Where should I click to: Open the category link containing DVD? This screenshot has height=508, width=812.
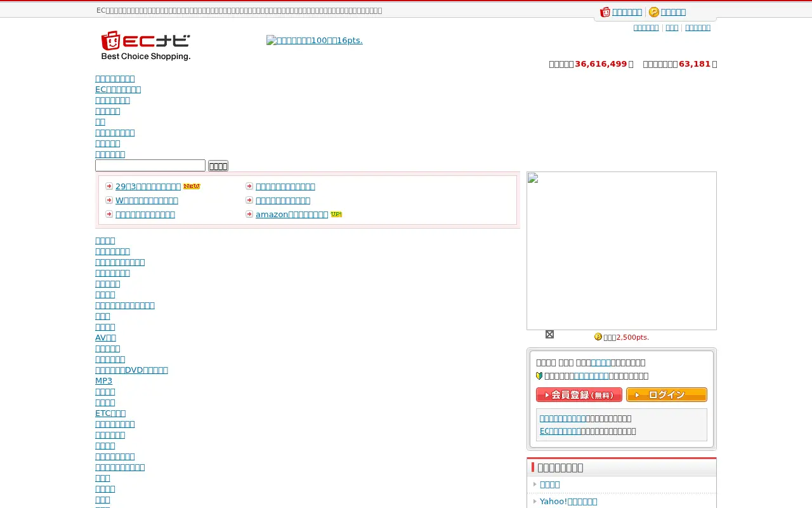pyautogui.click(x=131, y=370)
